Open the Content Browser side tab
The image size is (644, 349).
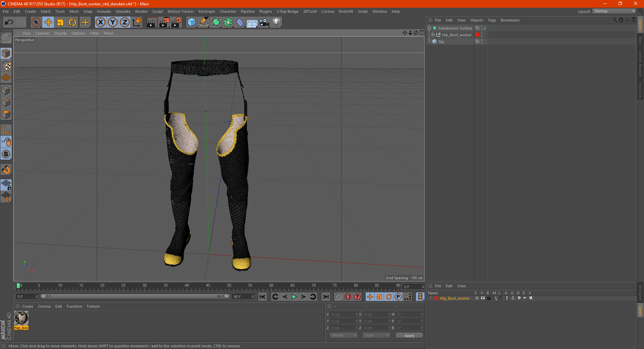640,63
